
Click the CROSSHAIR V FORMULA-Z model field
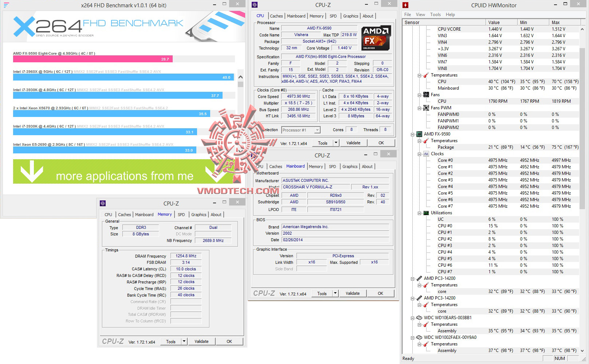click(x=316, y=187)
